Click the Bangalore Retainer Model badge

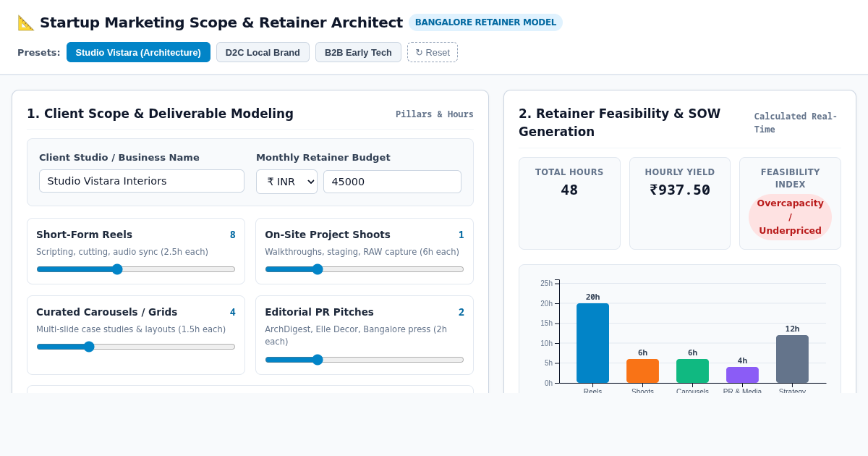tap(485, 22)
